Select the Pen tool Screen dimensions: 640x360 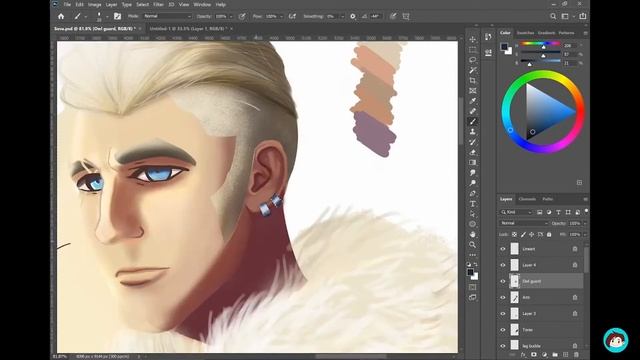pos(473,193)
